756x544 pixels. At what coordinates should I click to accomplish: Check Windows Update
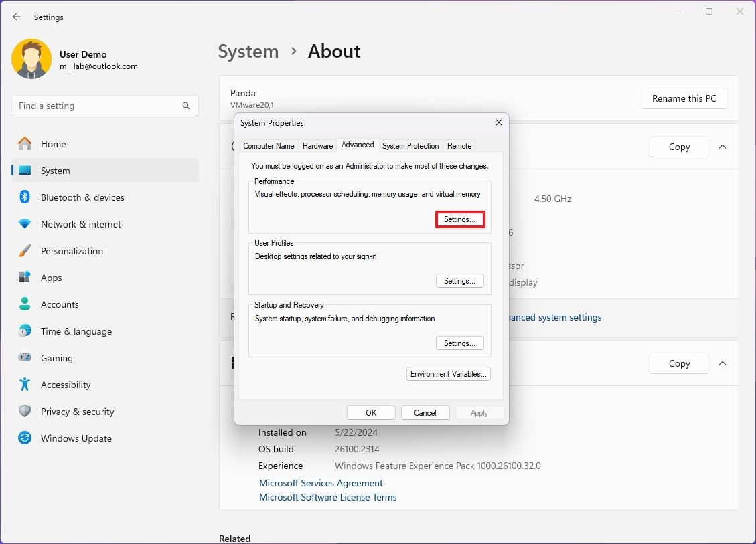click(x=76, y=438)
